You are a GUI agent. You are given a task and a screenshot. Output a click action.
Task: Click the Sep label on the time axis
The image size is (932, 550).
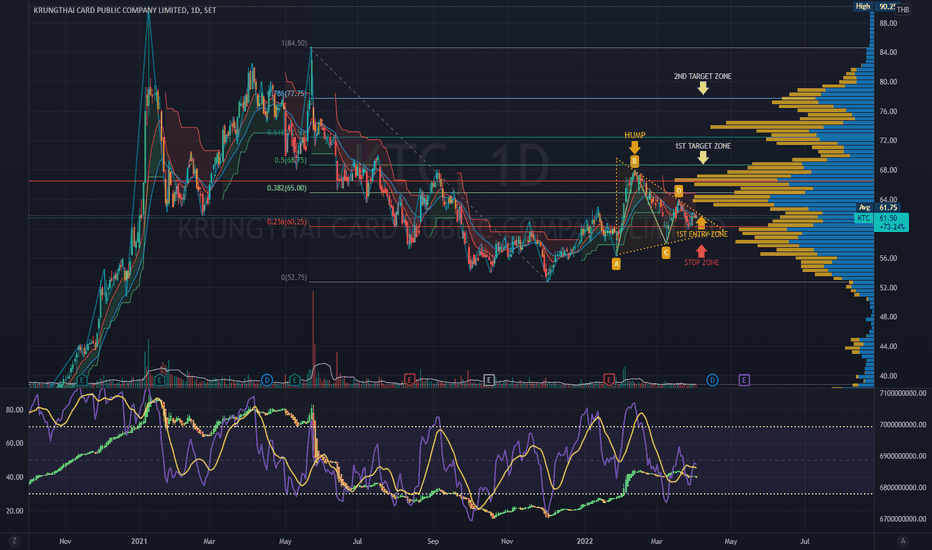point(433,541)
